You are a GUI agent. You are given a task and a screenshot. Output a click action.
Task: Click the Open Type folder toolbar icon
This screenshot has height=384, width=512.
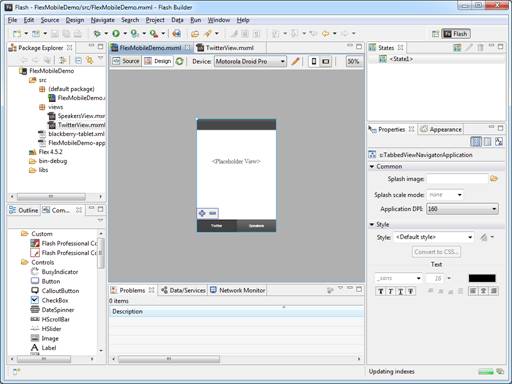[x=195, y=33]
